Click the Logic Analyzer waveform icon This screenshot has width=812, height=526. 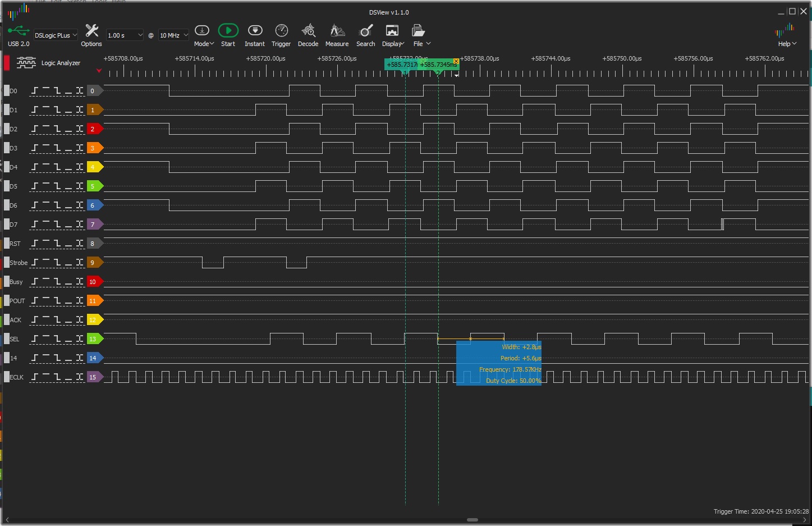(x=26, y=63)
